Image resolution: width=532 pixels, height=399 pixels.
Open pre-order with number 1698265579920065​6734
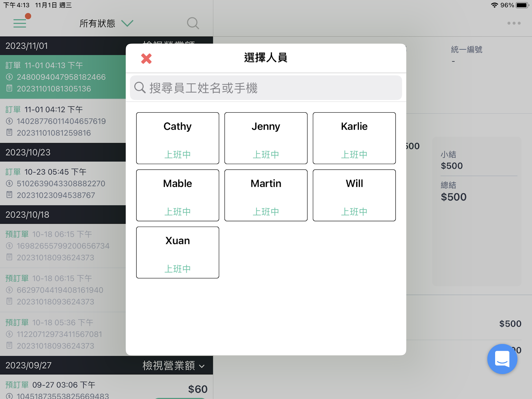[63, 246]
